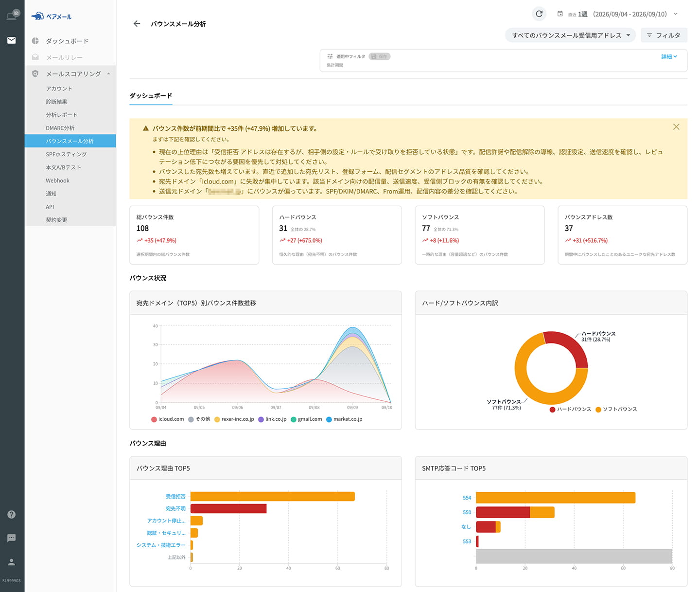Open the help question mark icon
The image size is (700, 592).
12,515
